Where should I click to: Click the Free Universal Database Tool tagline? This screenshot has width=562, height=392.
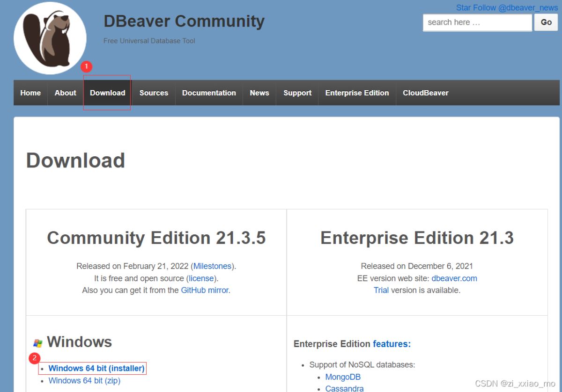pyautogui.click(x=149, y=41)
